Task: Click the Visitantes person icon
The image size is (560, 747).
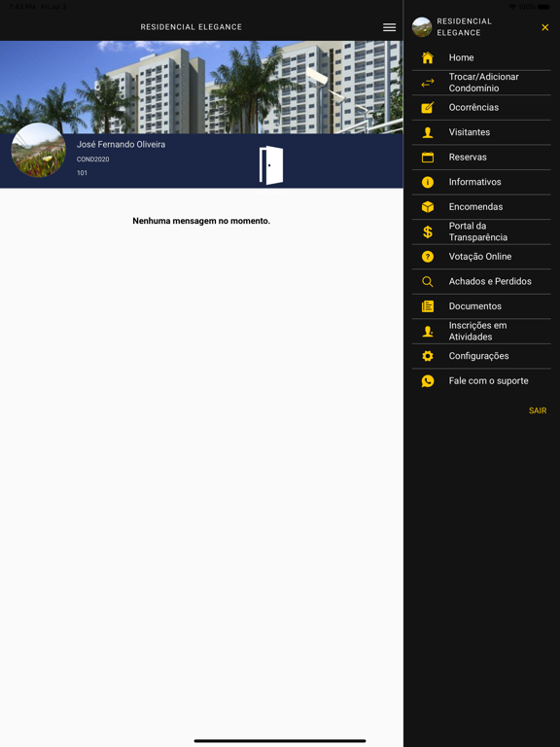Action: (x=428, y=132)
